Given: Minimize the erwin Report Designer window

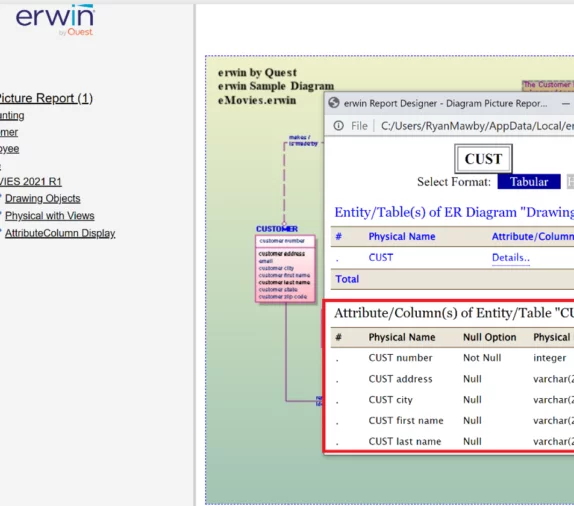Looking at the screenshot, I should pyautogui.click(x=566, y=104).
